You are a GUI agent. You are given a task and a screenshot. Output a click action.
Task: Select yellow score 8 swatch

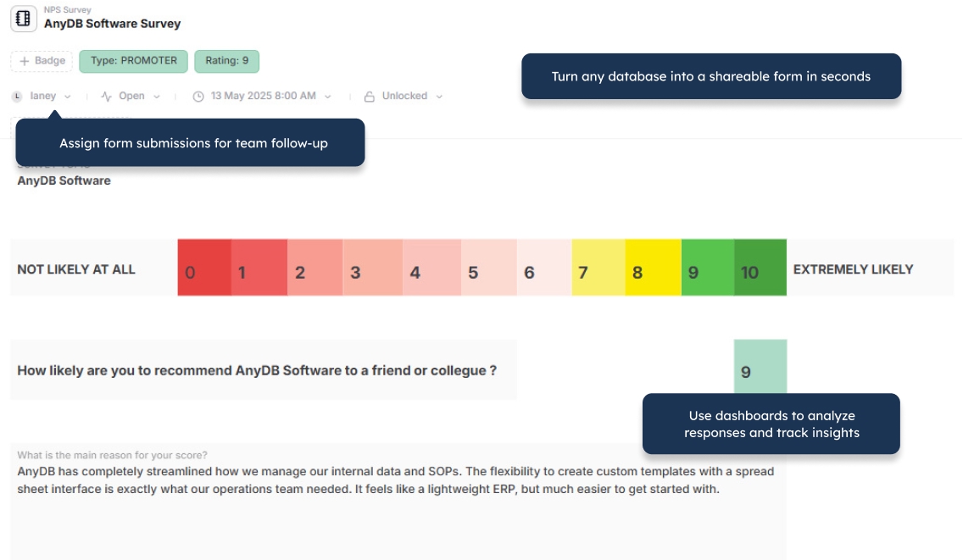[653, 268]
